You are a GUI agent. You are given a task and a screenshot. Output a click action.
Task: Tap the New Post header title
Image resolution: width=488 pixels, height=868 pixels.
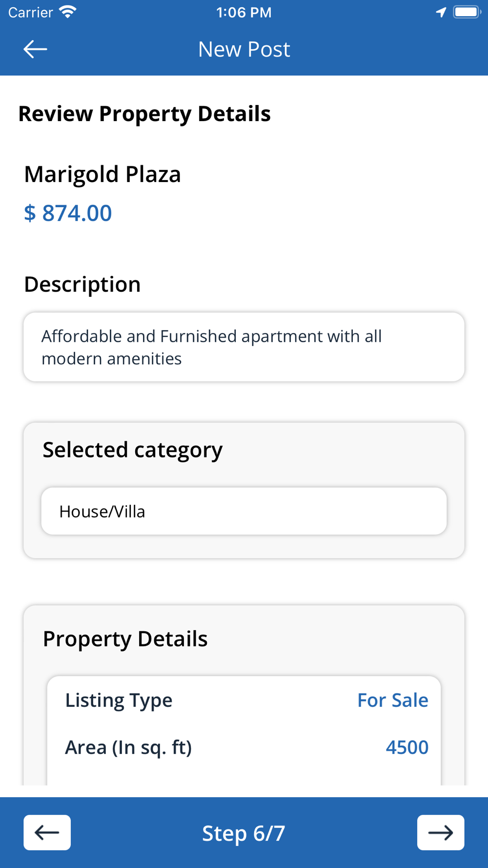(x=244, y=49)
